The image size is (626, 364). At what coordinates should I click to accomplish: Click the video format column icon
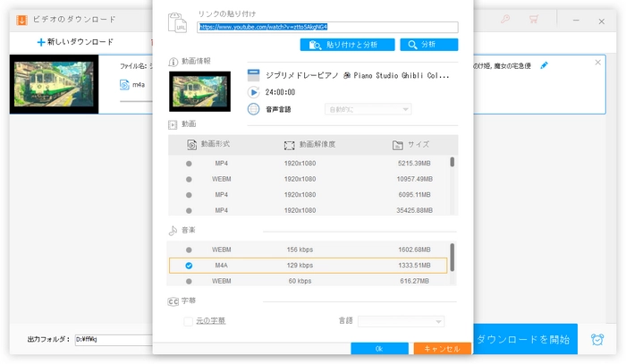click(191, 145)
